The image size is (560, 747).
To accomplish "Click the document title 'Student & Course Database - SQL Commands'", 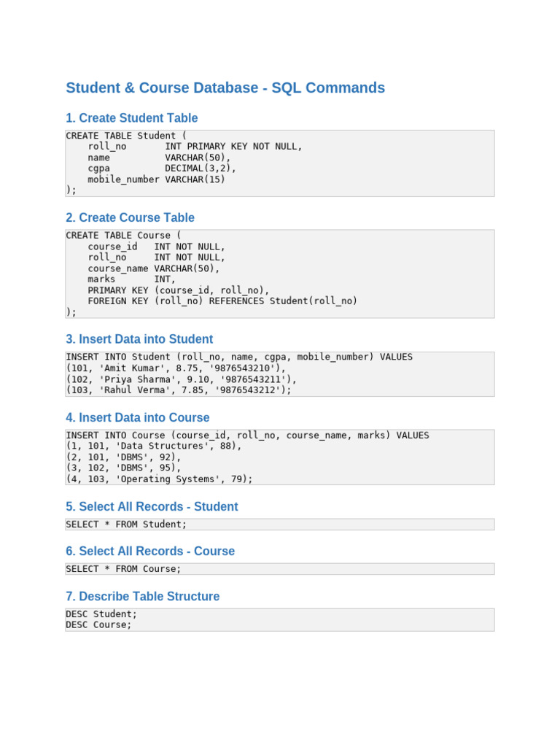I will 225,88.
